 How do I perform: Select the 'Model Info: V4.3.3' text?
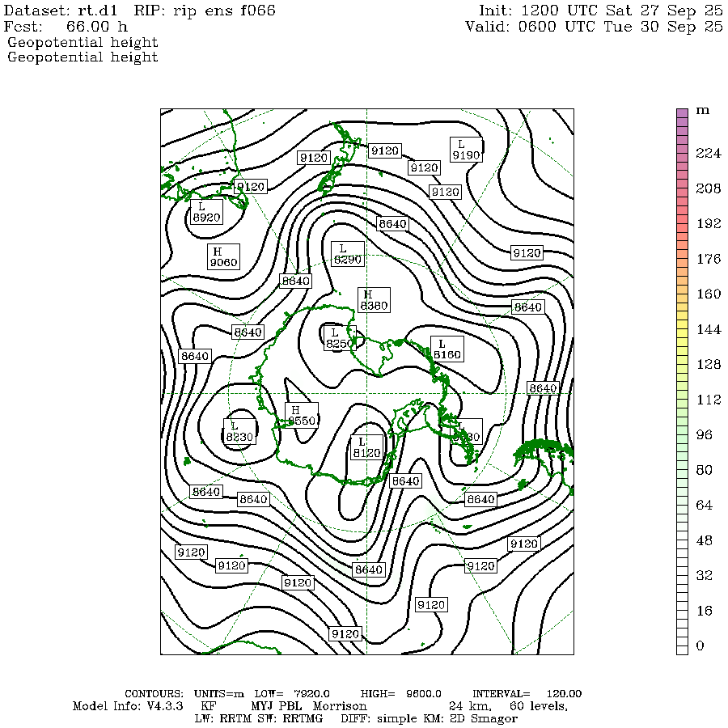coord(128,706)
